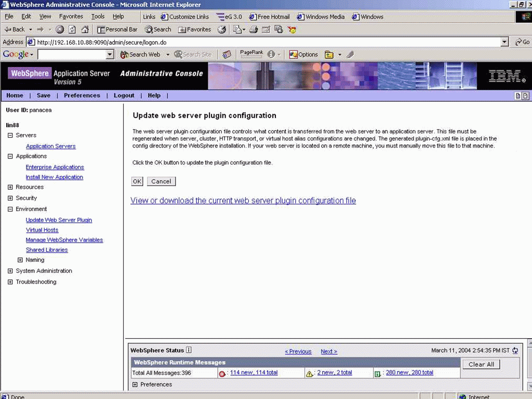
Task: Expand the Resources tree node
Action: (10, 187)
